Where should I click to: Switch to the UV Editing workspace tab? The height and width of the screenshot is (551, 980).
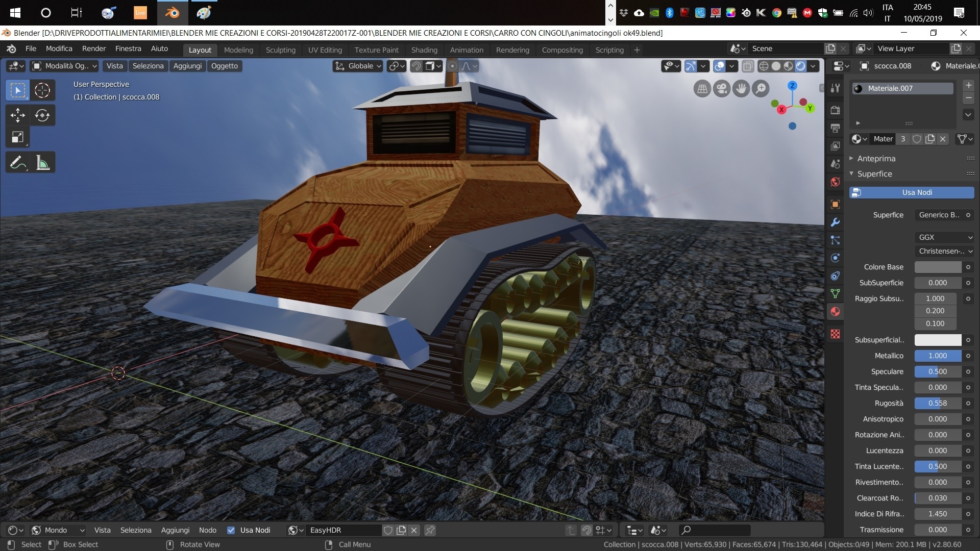[x=325, y=50]
